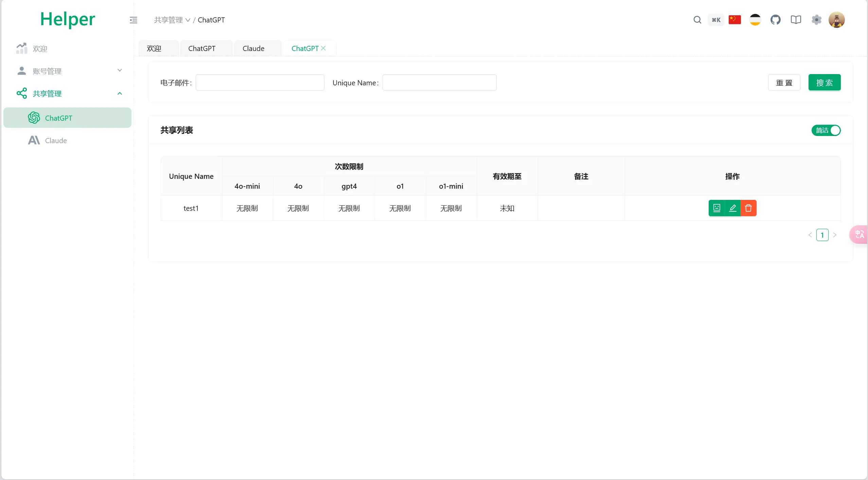Open the documentation book icon
This screenshot has width=868, height=480.
coord(796,20)
